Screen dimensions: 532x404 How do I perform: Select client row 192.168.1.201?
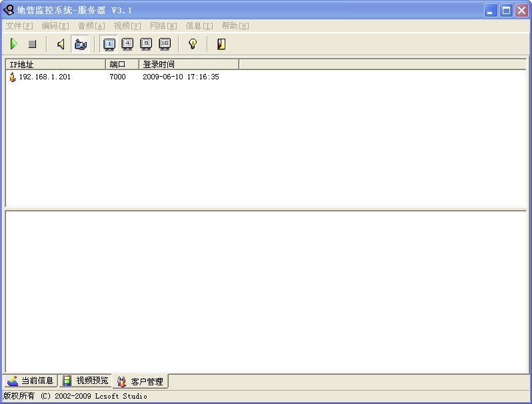click(45, 77)
